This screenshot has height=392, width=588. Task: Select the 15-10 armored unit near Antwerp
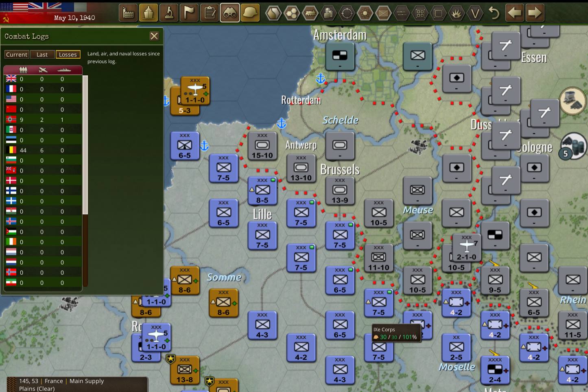(262, 146)
